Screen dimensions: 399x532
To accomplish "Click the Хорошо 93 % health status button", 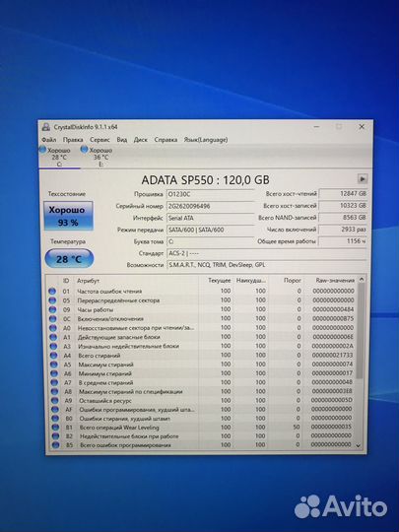I will (68, 216).
